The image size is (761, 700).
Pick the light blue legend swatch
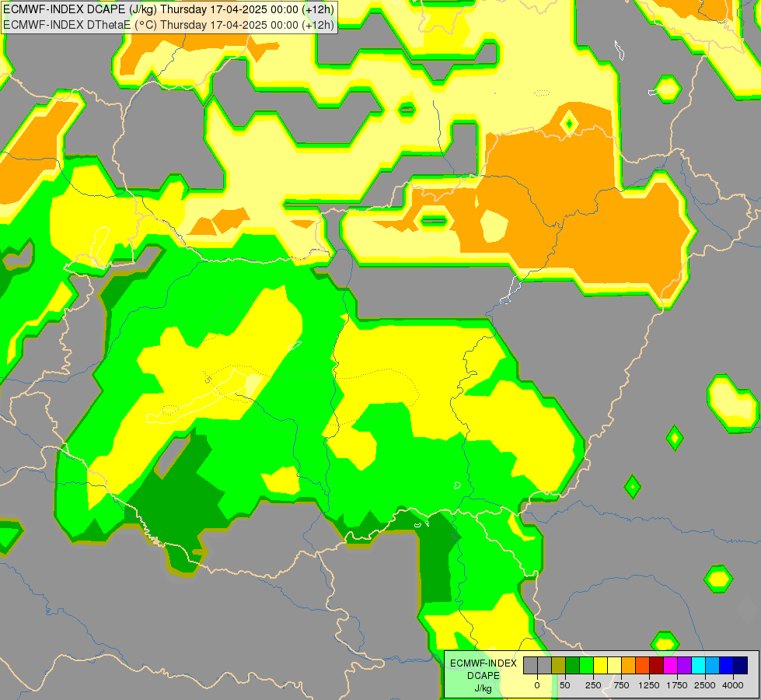pos(713,665)
